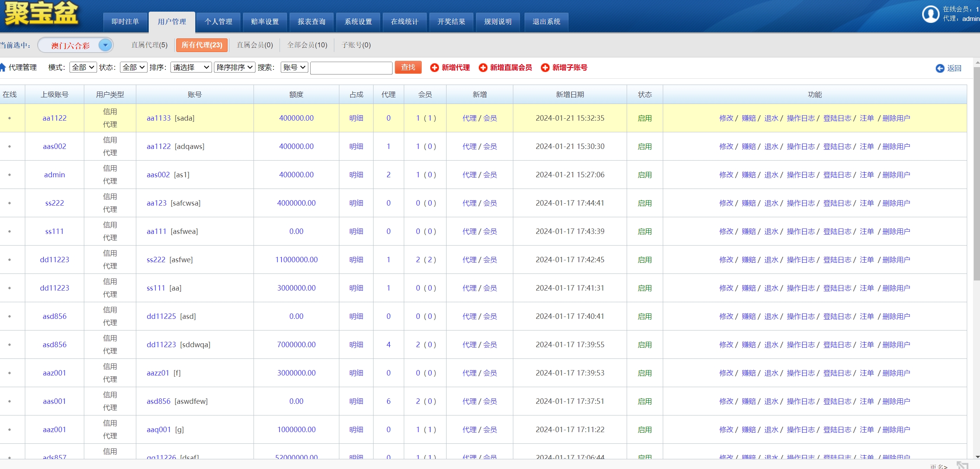Open the 在线统计 menu tab
Image resolution: width=980 pixels, height=469 pixels.
coord(405,22)
